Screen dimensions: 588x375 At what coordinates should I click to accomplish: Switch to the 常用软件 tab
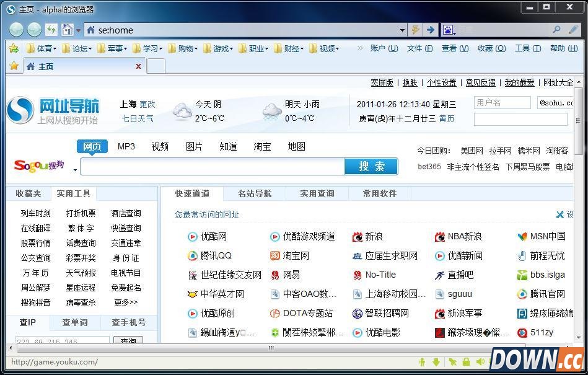point(379,193)
